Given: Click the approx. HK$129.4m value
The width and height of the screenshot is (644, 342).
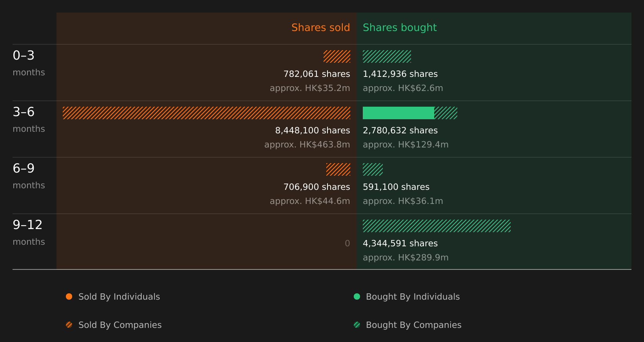Looking at the screenshot, I should (x=406, y=144).
